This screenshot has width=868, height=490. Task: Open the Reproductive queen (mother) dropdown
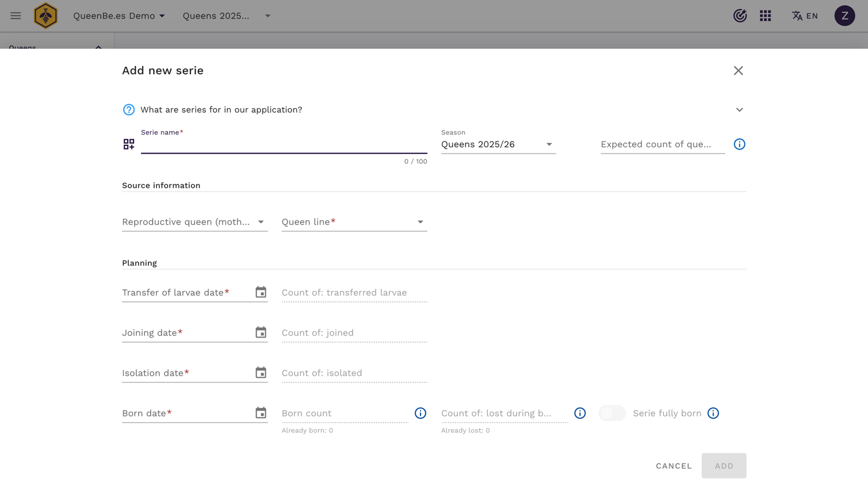[194, 222]
